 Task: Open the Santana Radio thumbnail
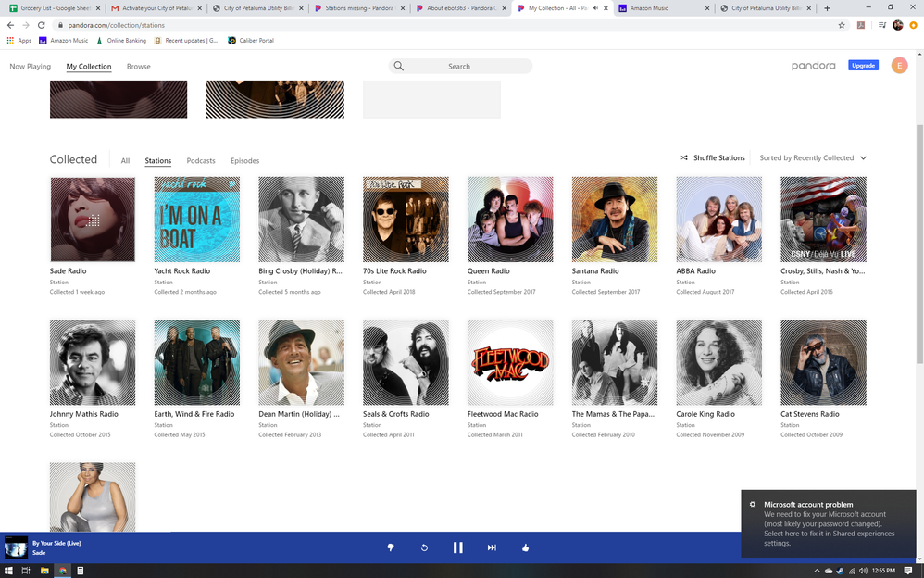pyautogui.click(x=615, y=220)
